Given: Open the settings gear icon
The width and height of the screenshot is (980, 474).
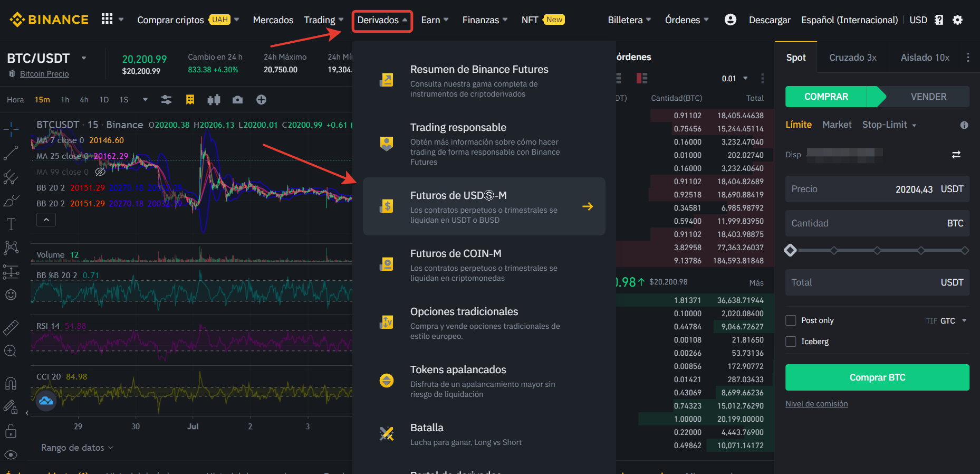Looking at the screenshot, I should tap(957, 20).
